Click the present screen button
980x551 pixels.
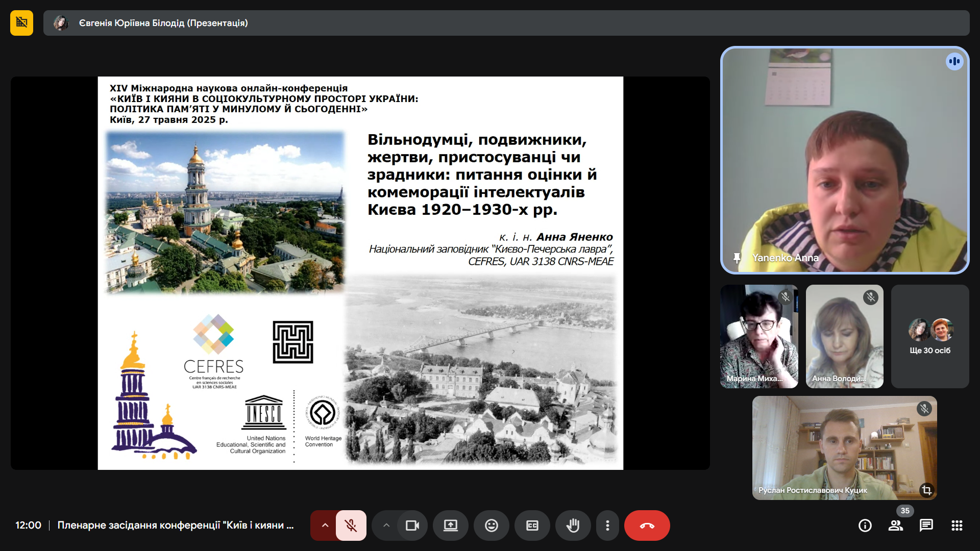pyautogui.click(x=450, y=525)
